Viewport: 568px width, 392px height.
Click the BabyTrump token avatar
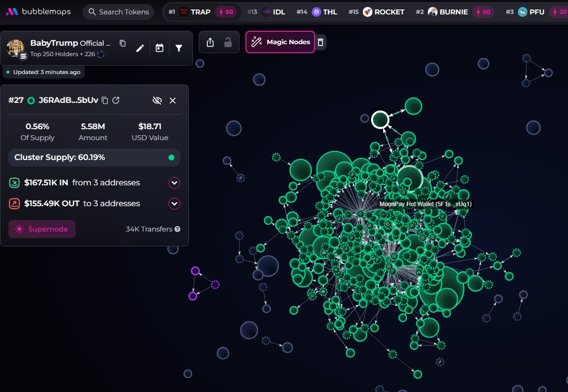pos(15,48)
